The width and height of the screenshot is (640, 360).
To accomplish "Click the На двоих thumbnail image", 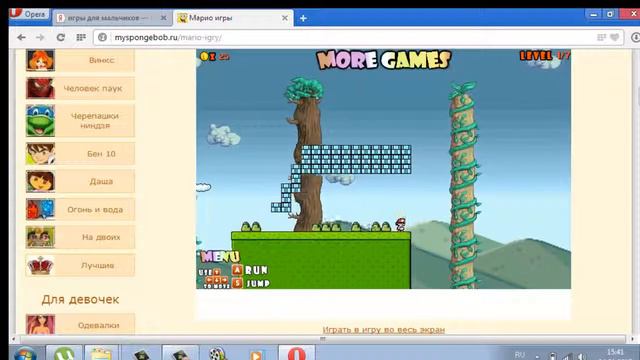I will 40,237.
